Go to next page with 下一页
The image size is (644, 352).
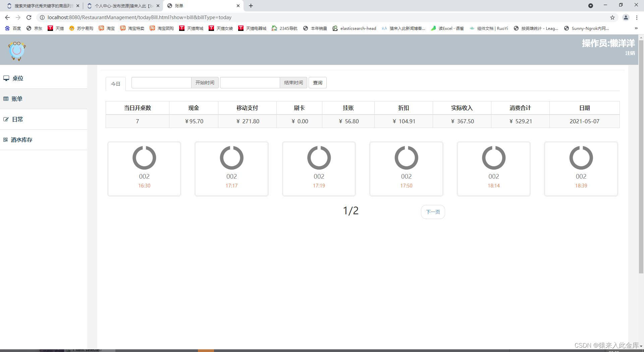pos(433,212)
